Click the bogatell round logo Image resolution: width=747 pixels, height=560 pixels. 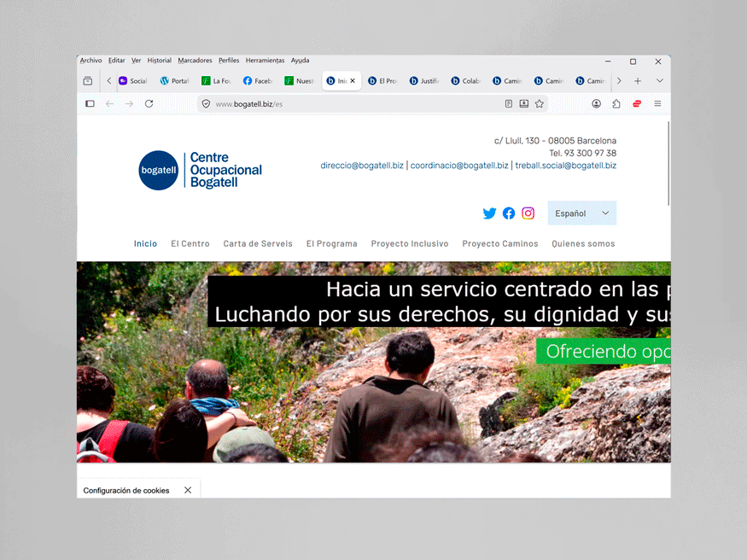click(158, 170)
